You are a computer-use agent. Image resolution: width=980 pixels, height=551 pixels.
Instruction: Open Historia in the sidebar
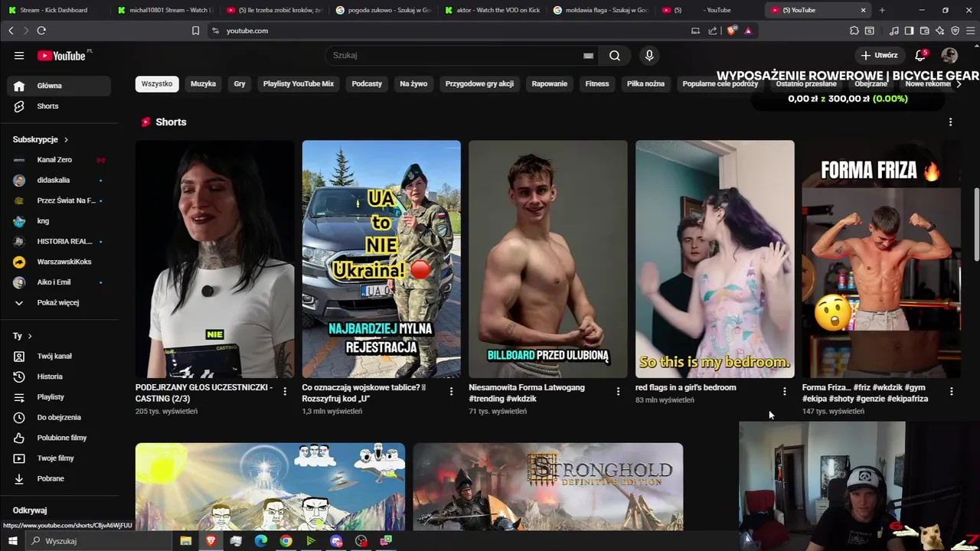pyautogui.click(x=59, y=377)
